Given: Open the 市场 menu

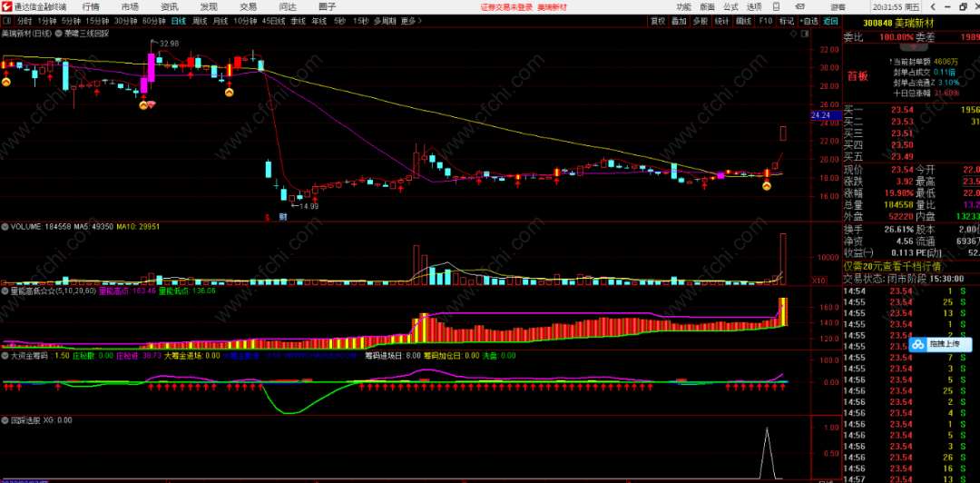Looking at the screenshot, I should click(x=130, y=7).
